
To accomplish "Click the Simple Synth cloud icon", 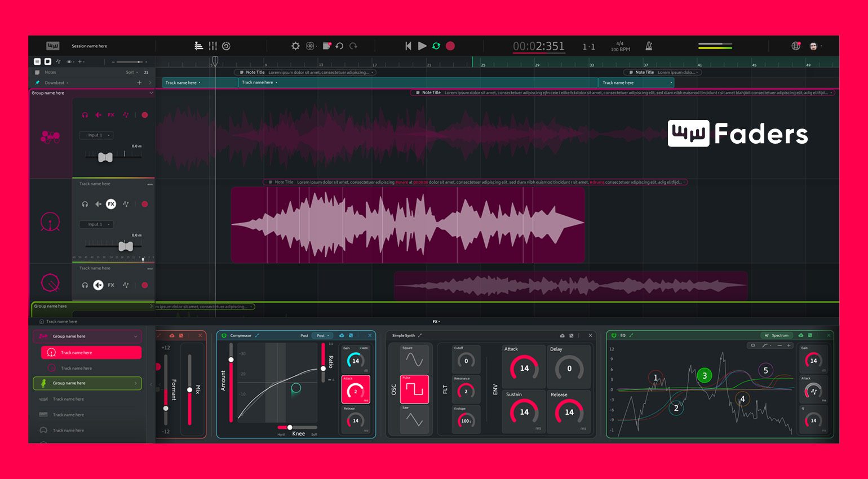I will click(562, 335).
